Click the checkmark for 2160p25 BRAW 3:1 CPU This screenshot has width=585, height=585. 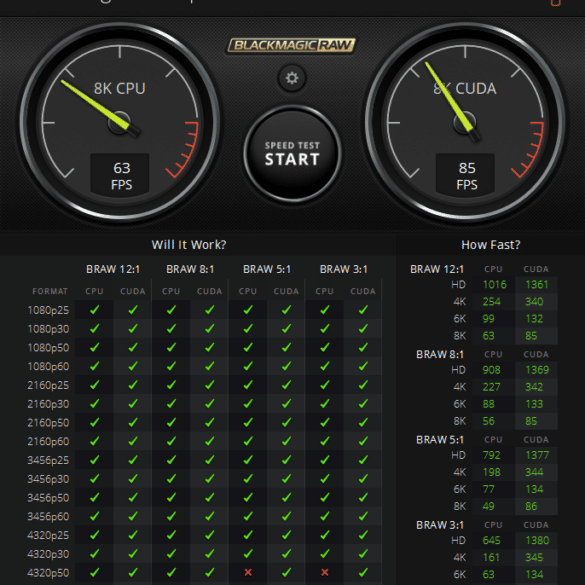[x=325, y=385]
